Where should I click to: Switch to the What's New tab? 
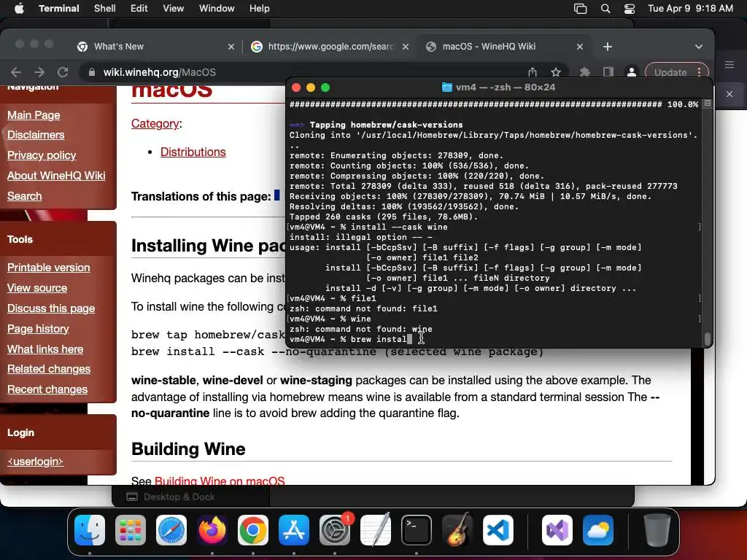click(x=119, y=47)
